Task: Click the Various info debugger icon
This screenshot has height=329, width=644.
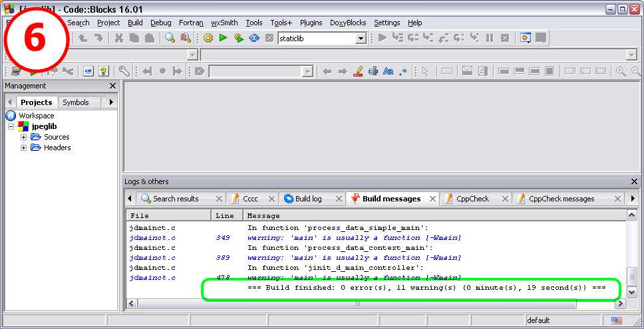Action: point(541,38)
